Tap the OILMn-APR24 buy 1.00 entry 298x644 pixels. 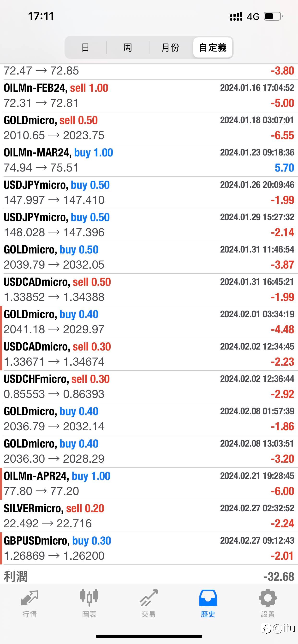(x=149, y=483)
